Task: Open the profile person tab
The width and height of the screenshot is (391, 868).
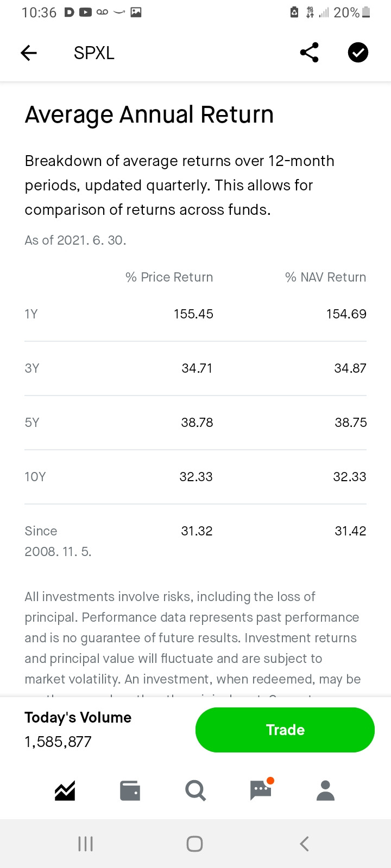Action: (326, 791)
